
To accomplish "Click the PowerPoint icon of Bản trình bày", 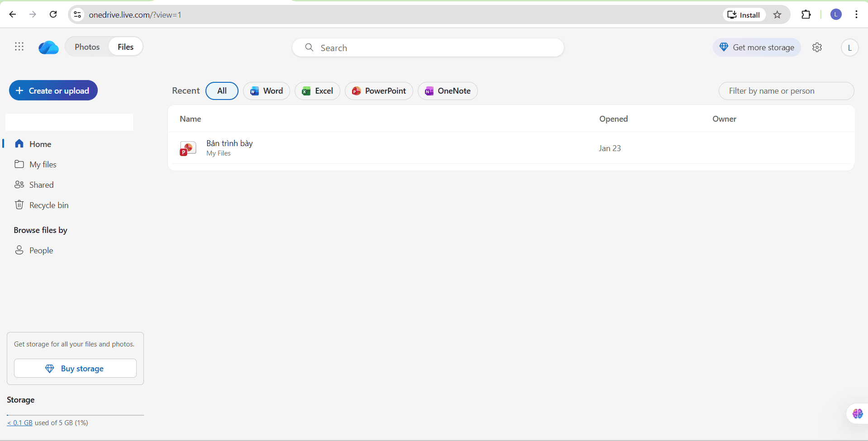I will [187, 148].
